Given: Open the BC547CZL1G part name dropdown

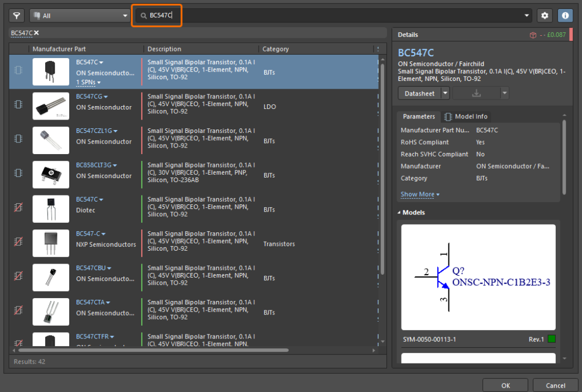Looking at the screenshot, I should click(x=116, y=131).
